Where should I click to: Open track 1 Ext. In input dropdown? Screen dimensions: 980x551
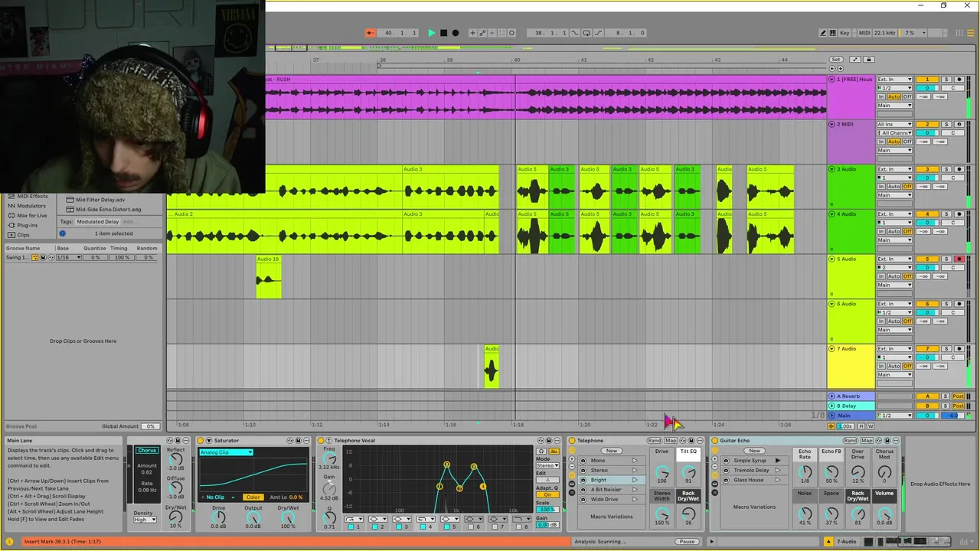pyautogui.click(x=895, y=80)
